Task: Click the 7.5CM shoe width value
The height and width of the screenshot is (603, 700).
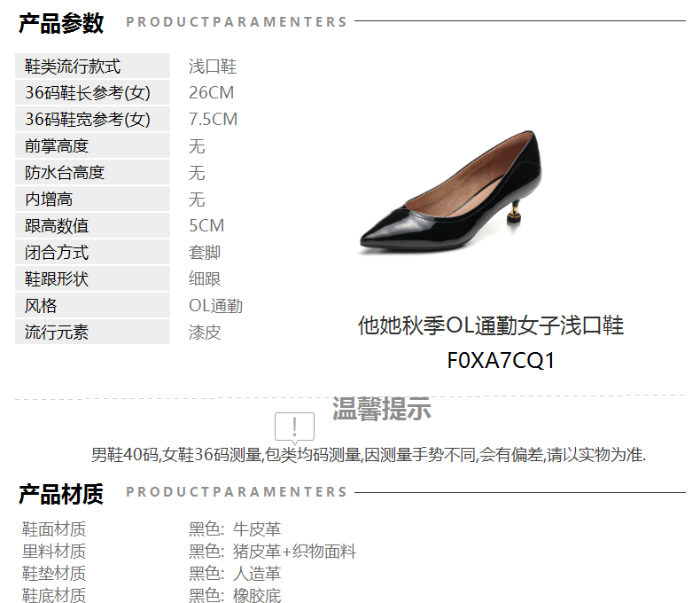Action: click(213, 119)
